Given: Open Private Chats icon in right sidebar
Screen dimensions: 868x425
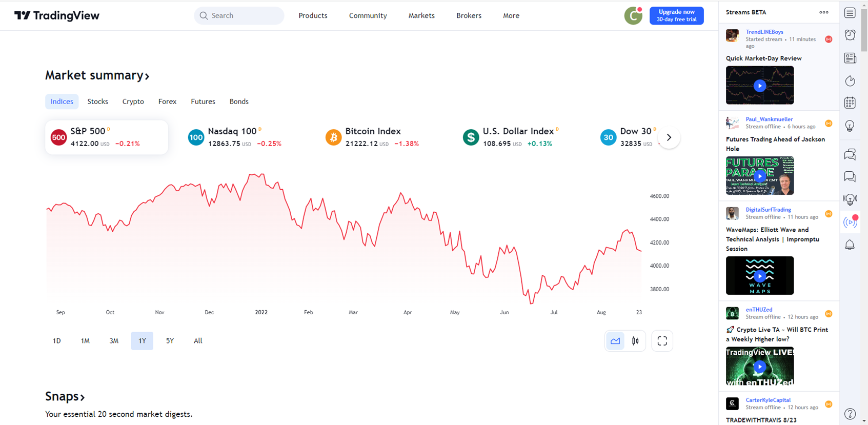Looking at the screenshot, I should pos(850,177).
